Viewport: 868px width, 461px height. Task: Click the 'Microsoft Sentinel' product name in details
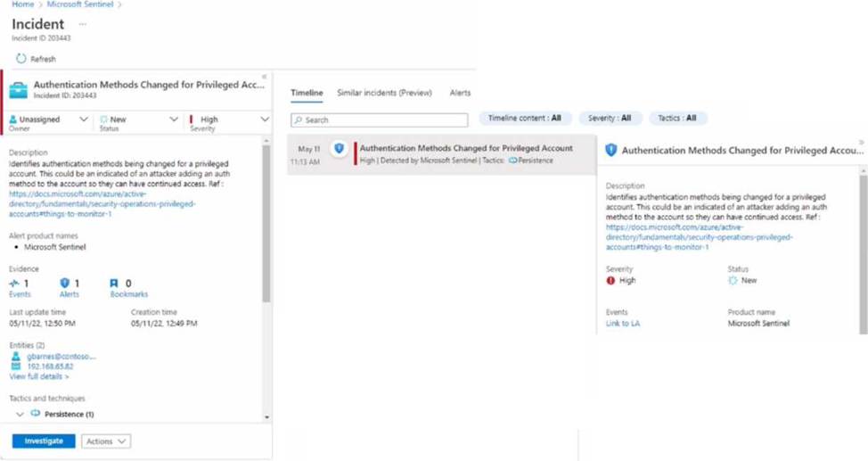point(758,323)
